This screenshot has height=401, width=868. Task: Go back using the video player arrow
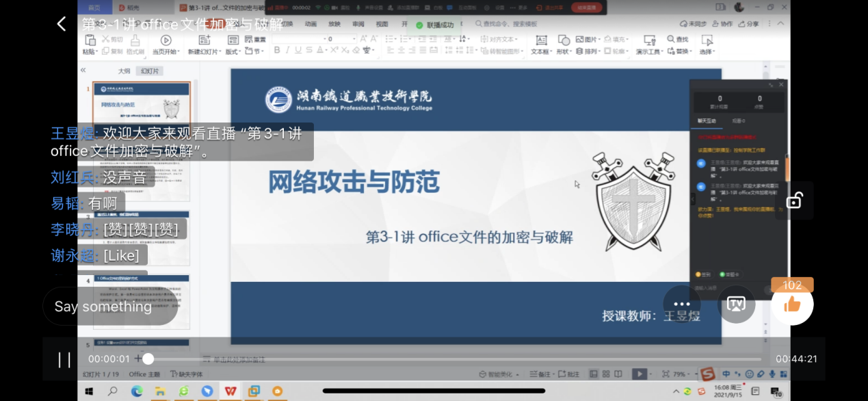[x=62, y=24]
